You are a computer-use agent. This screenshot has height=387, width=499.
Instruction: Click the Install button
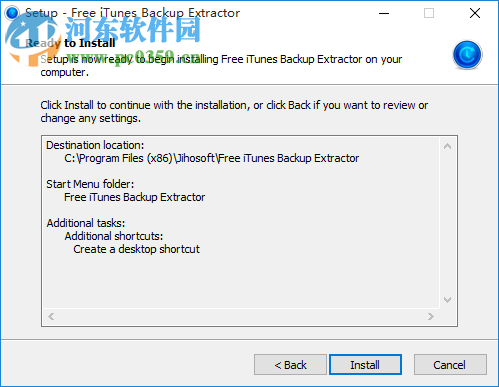click(365, 365)
